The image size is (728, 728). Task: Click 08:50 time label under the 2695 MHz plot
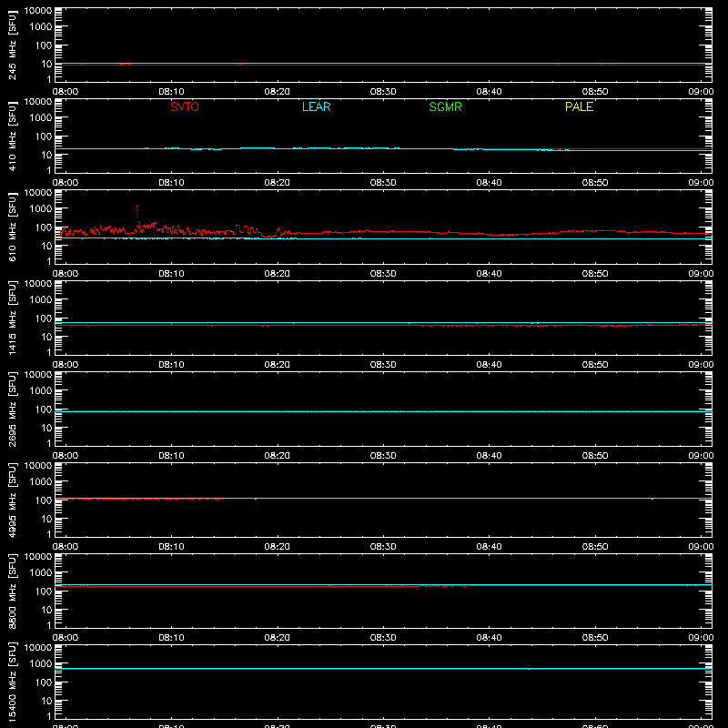click(595, 456)
